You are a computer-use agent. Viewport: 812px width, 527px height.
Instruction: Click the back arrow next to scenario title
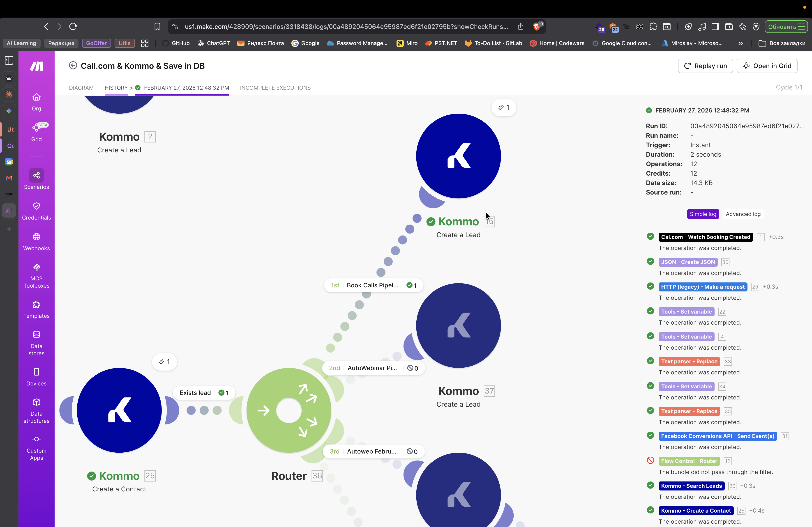[73, 65]
